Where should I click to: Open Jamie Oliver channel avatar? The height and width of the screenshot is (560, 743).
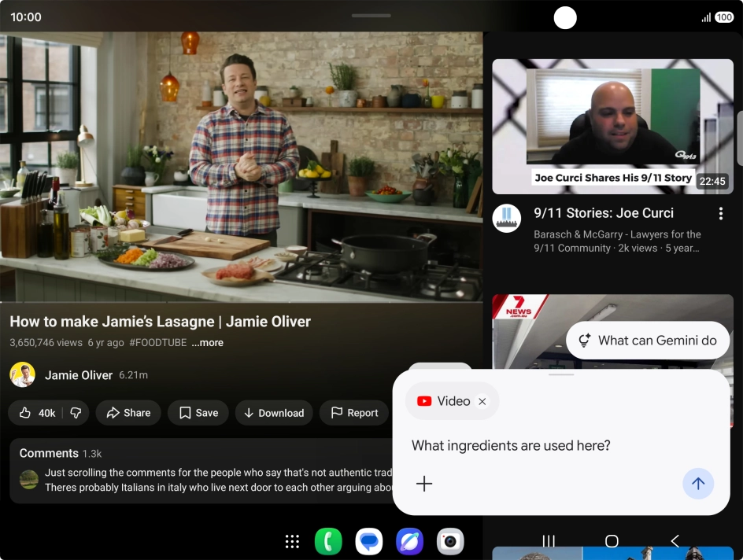pyautogui.click(x=22, y=374)
